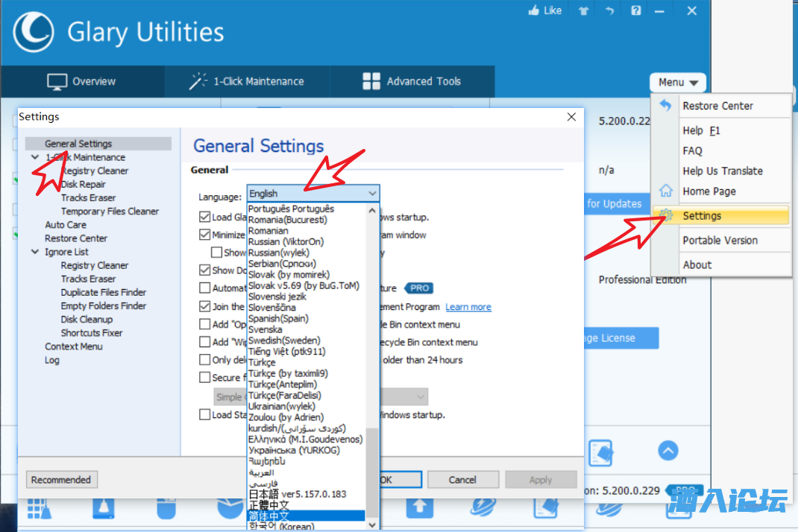798x532 pixels.
Task: Collapse the 1-Click Maintenance tree node
Action: [35, 157]
